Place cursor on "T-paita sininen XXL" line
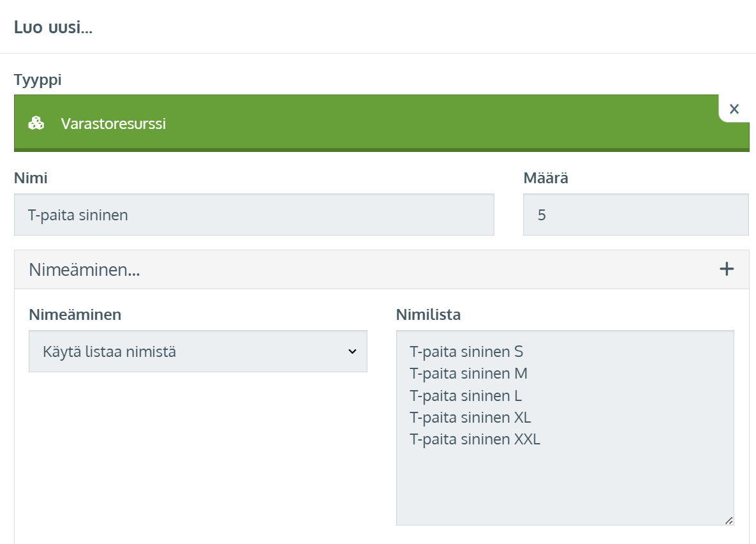Viewport: 756px width, 544px height. tap(475, 439)
